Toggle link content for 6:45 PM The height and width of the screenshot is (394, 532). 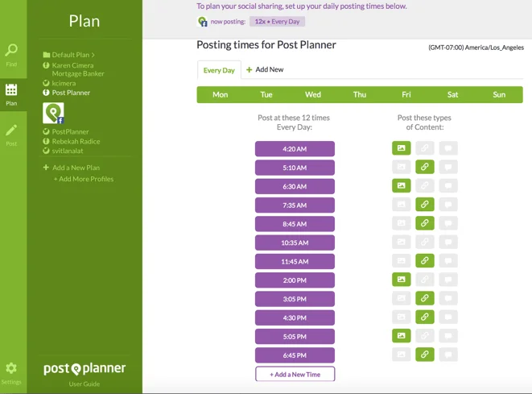(425, 355)
